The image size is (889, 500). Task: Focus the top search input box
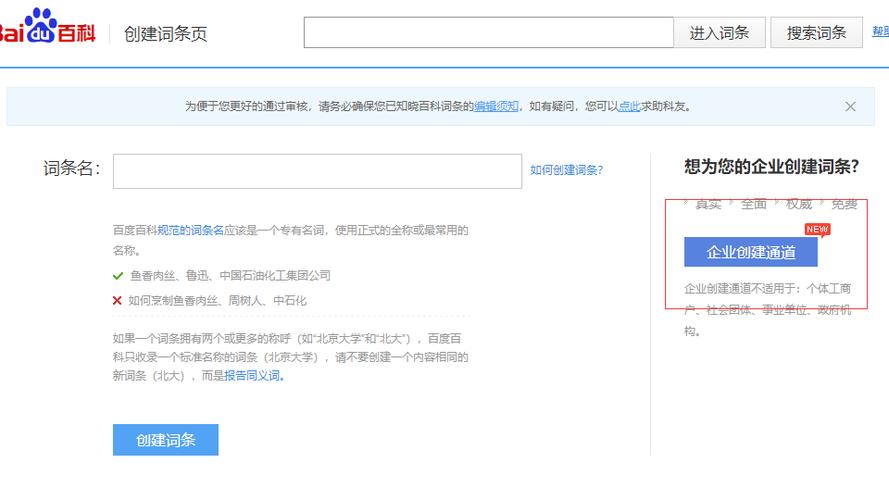tap(489, 32)
